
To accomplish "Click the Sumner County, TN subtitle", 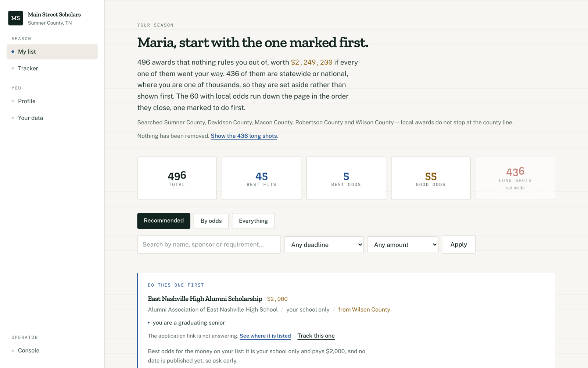I will (50, 23).
